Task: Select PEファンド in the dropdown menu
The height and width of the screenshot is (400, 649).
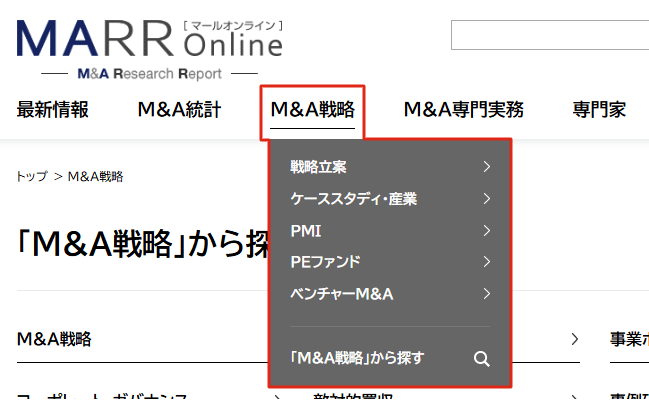Action: coord(325,262)
